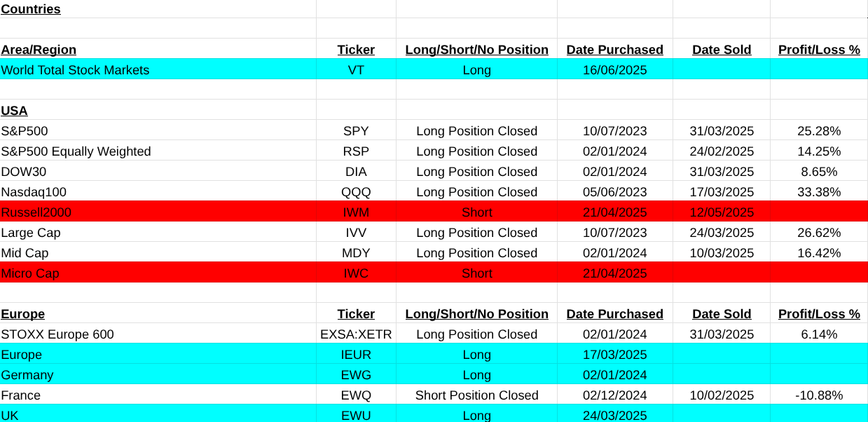This screenshot has width=868, height=422.
Task: Select the IEUR ticker cell
Action: coord(356,355)
